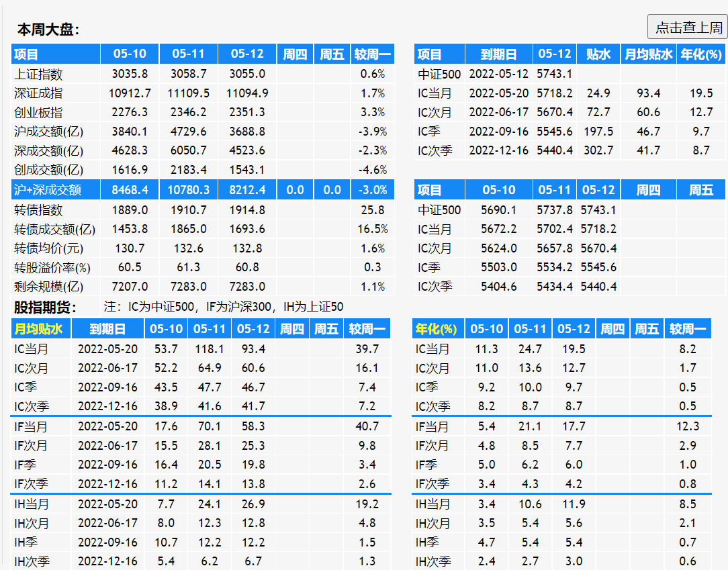
Task: Click the 股指期货 section heading
Action: [x=45, y=307]
